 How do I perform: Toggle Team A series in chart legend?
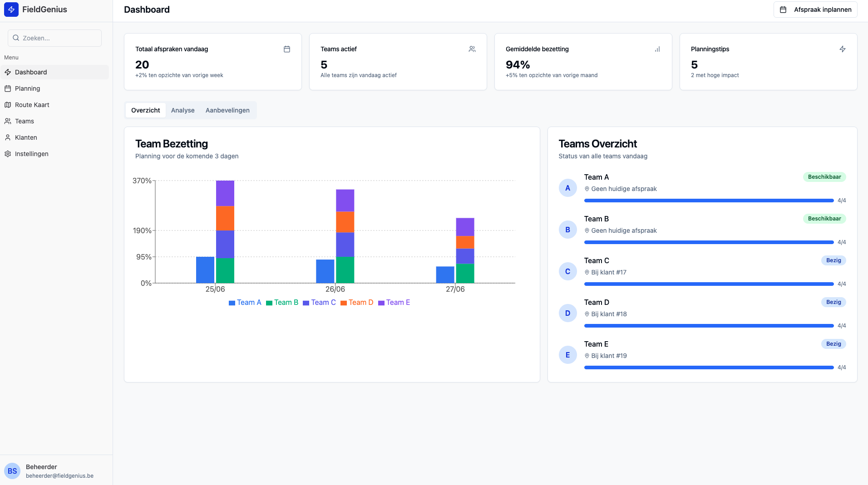[245, 303]
